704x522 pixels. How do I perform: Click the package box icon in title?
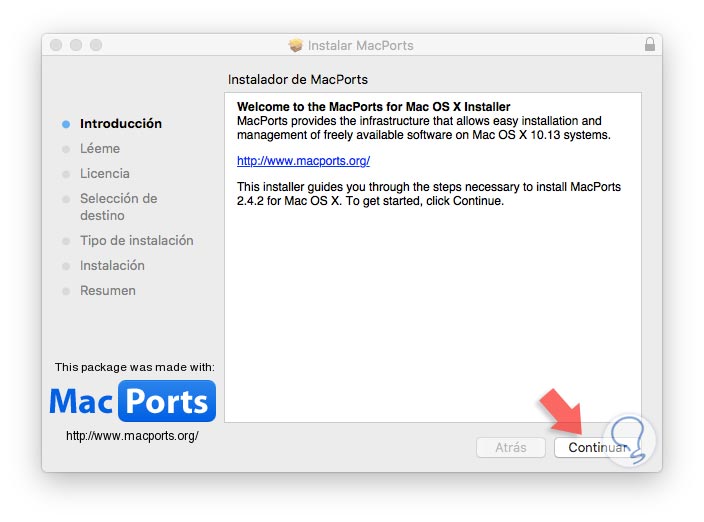click(x=295, y=45)
